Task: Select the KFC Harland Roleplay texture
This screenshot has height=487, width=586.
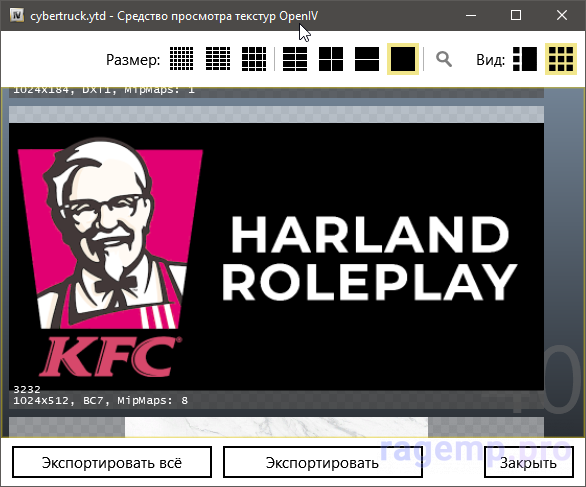Action: coord(276,256)
